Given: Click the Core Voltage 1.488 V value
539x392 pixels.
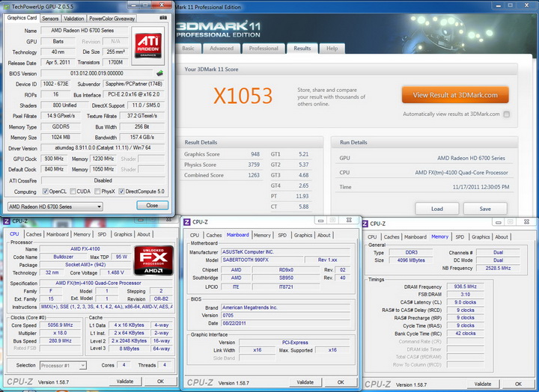Looking at the screenshot, I should point(115,272).
